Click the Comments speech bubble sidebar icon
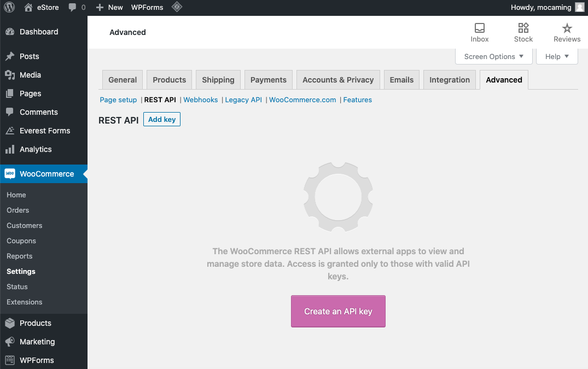588x369 pixels. (10, 112)
